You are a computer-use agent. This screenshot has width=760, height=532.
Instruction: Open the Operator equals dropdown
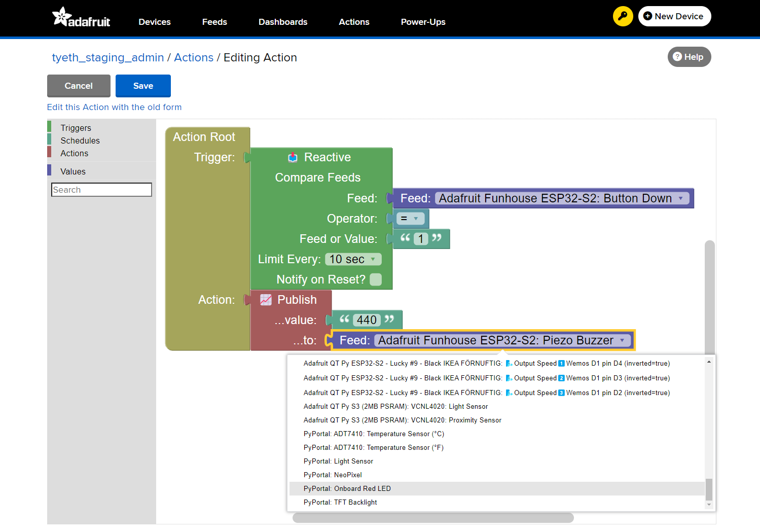415,219
